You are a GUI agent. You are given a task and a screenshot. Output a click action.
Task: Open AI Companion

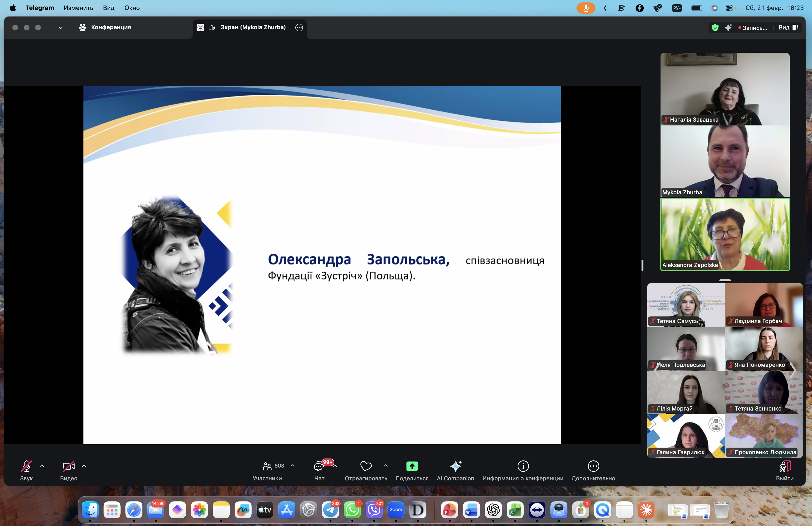[x=455, y=466]
